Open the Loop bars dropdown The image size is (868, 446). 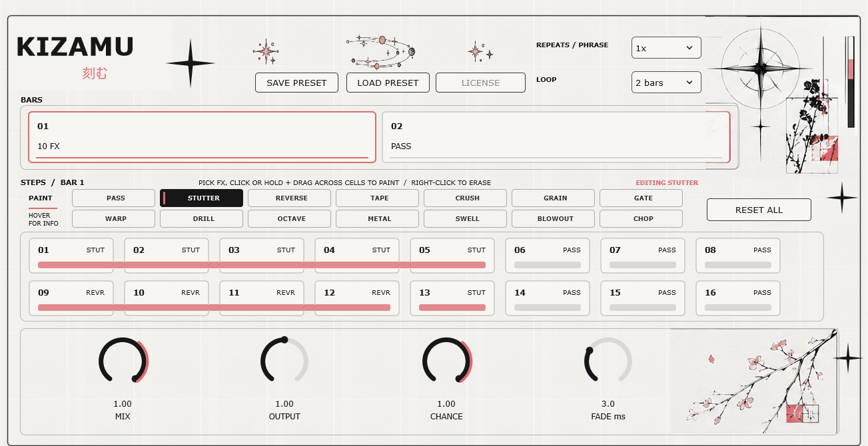(666, 83)
